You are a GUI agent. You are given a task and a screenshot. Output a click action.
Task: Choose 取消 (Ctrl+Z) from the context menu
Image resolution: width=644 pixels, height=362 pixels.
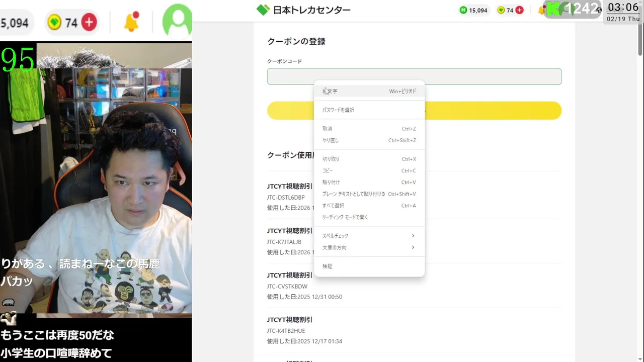pos(369,129)
